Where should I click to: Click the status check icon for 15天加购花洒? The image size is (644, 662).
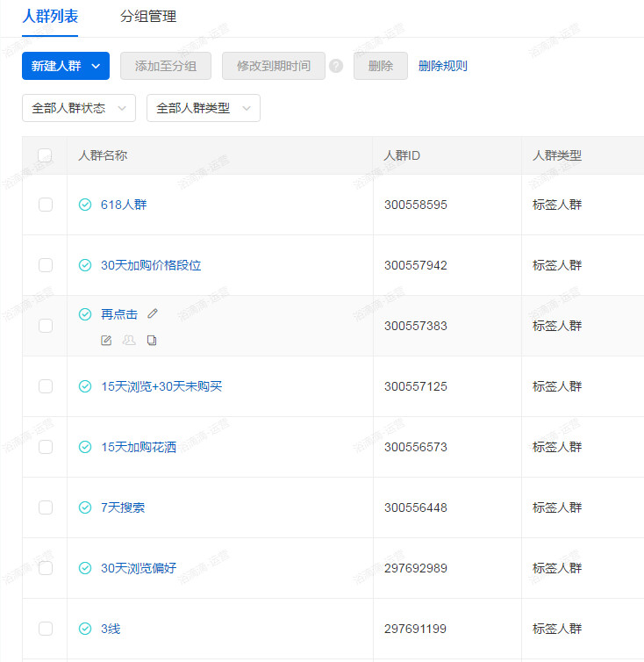[x=85, y=447]
